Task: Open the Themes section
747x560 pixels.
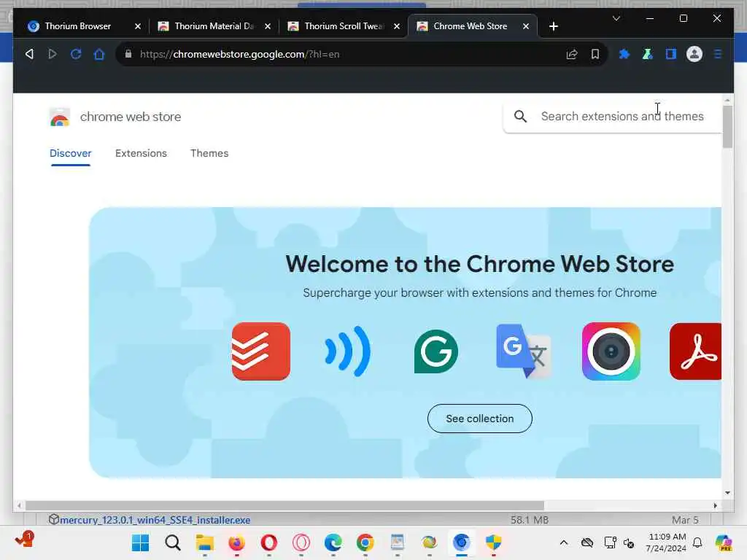Action: (209, 153)
